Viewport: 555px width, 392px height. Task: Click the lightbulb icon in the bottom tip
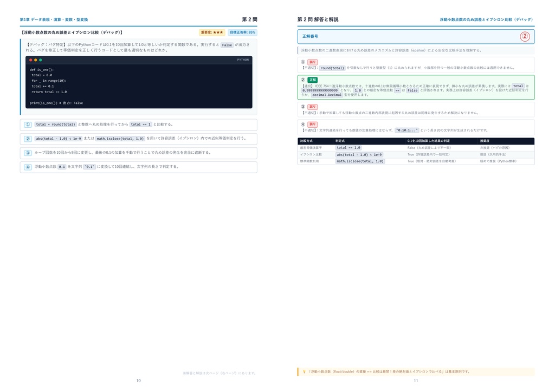click(x=304, y=371)
